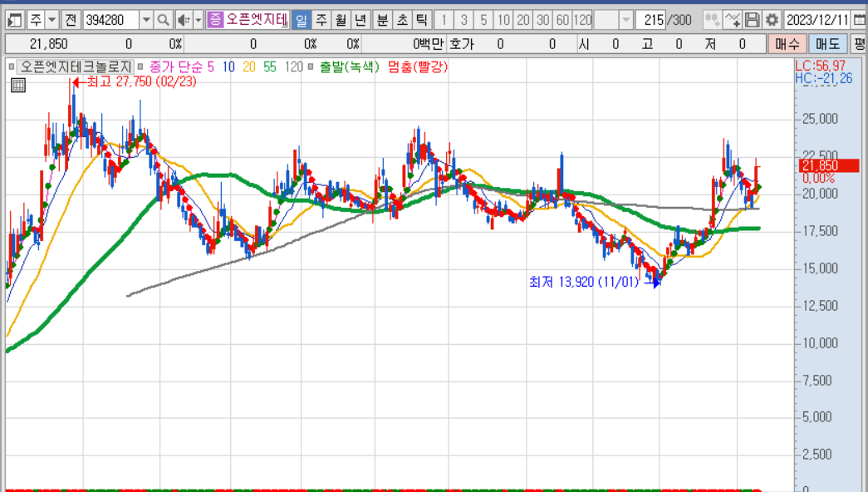This screenshot has height=492, width=868.
Task: Select the 1 interval button
Action: tap(444, 21)
